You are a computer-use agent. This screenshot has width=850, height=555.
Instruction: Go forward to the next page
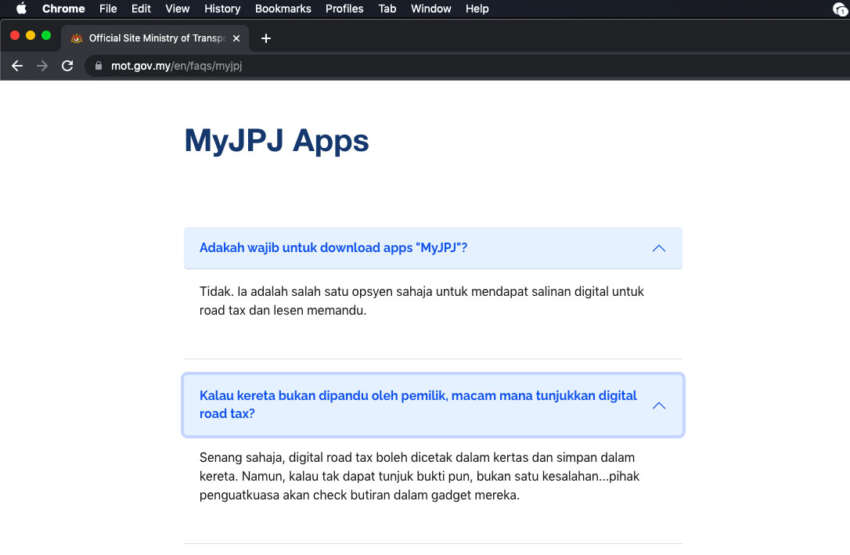click(42, 66)
